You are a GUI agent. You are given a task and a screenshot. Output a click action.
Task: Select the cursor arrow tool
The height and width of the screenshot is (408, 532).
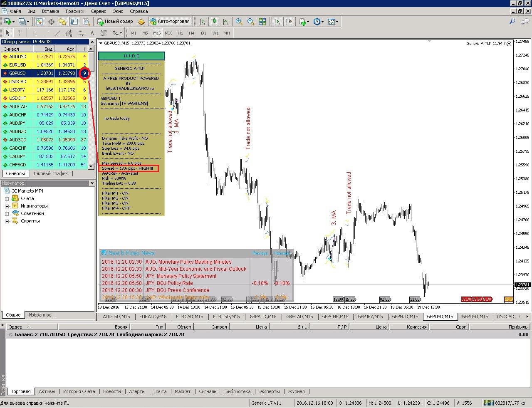coord(8,33)
